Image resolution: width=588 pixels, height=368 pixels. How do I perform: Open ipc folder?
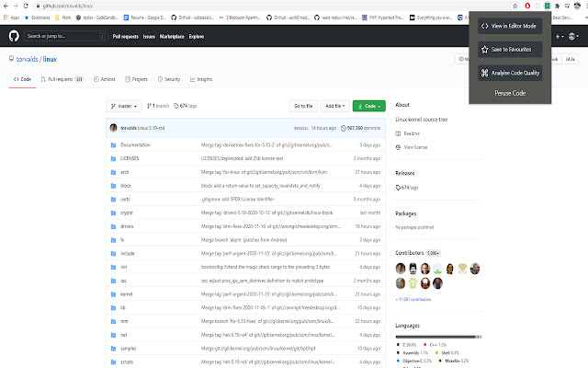(x=123, y=281)
